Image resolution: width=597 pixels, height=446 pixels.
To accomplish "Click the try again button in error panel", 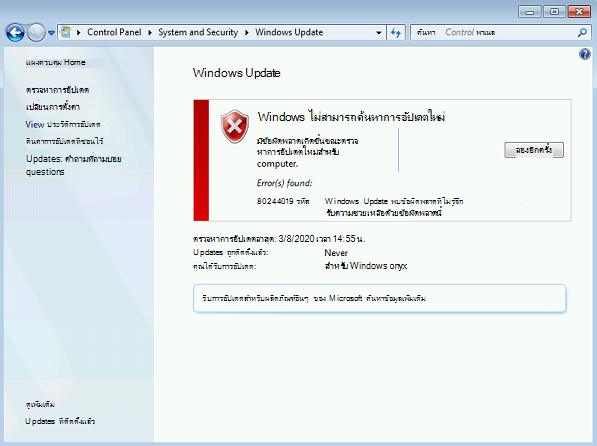I will [x=534, y=150].
